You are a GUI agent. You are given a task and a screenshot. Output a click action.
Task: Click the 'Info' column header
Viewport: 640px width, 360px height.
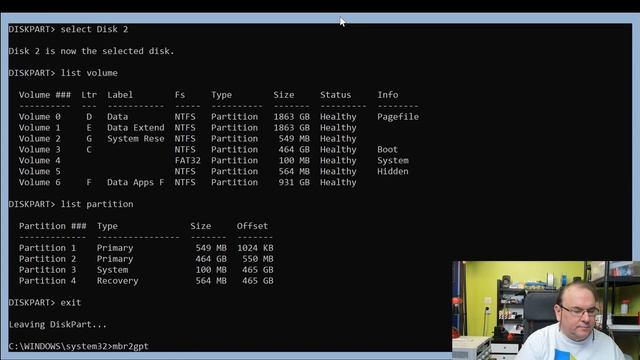pyautogui.click(x=387, y=95)
